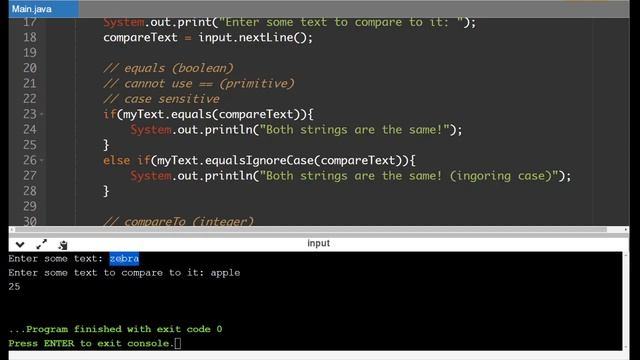This screenshot has width=640, height=360.
Task: Click line number 24 in the gutter
Action: [x=30, y=130]
